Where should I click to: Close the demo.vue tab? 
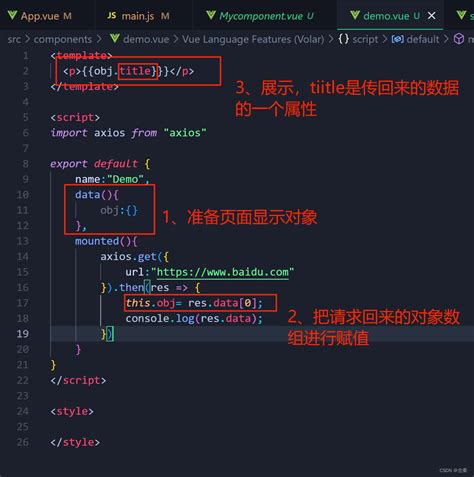431,16
